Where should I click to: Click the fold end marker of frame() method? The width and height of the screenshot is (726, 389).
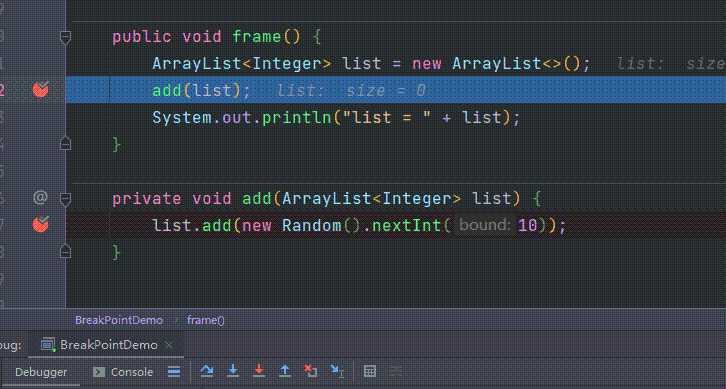[65, 144]
